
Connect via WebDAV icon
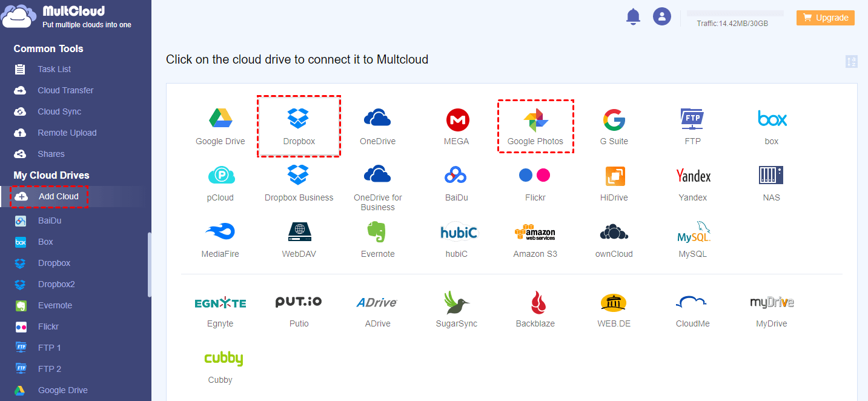pyautogui.click(x=299, y=231)
